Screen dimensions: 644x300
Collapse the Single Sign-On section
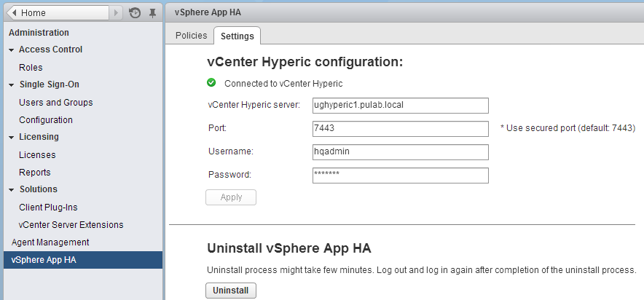pos(12,85)
